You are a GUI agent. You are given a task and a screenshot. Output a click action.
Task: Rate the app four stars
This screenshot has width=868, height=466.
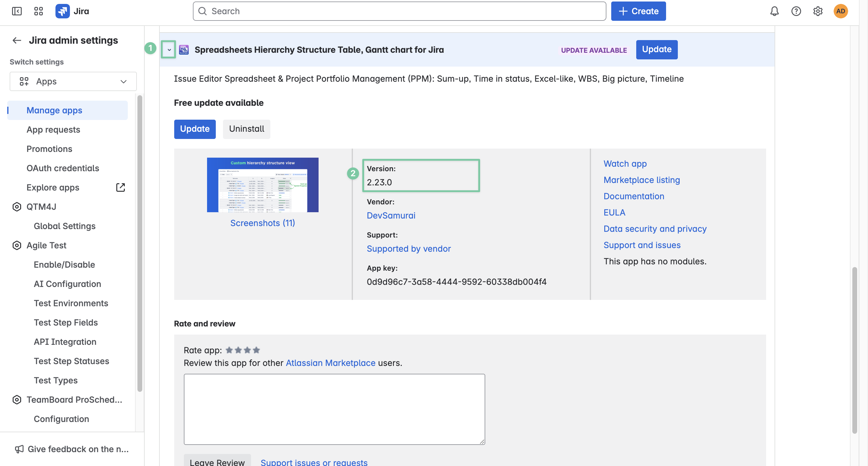[256, 350]
